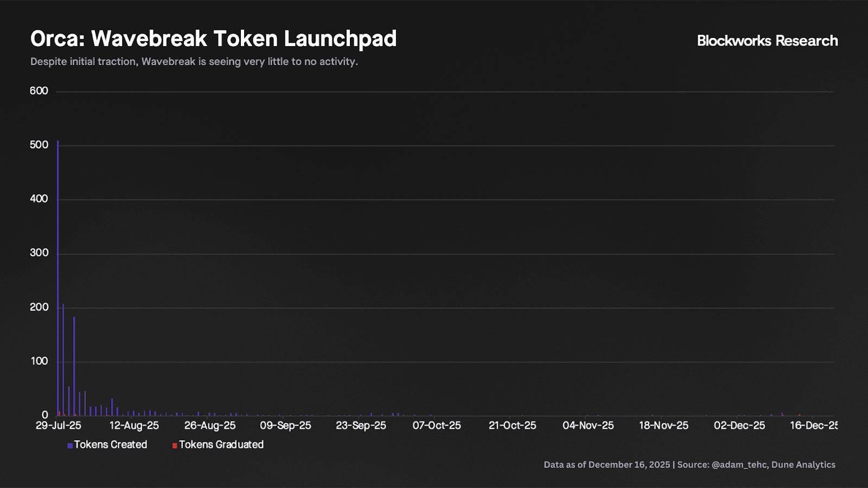Select the 29-Jul-25 date on the x-axis

pyautogui.click(x=59, y=426)
